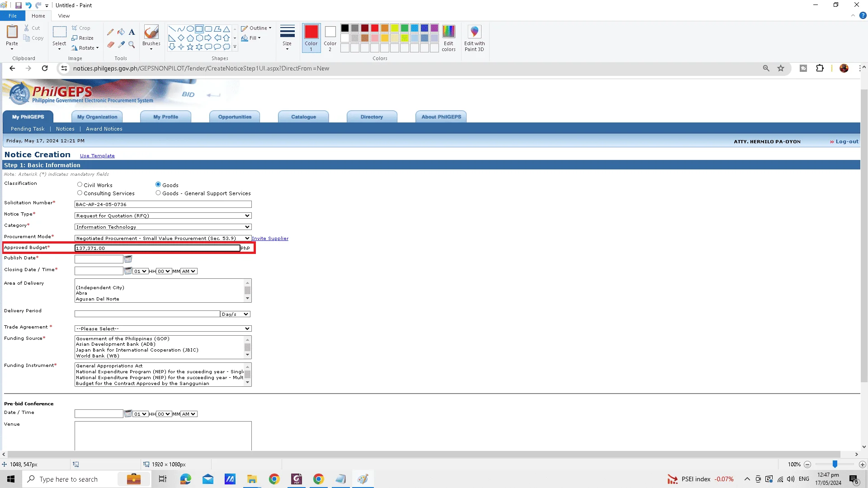The height and width of the screenshot is (488, 868).
Task: Adjust the Paint zoom slider
Action: tap(835, 464)
